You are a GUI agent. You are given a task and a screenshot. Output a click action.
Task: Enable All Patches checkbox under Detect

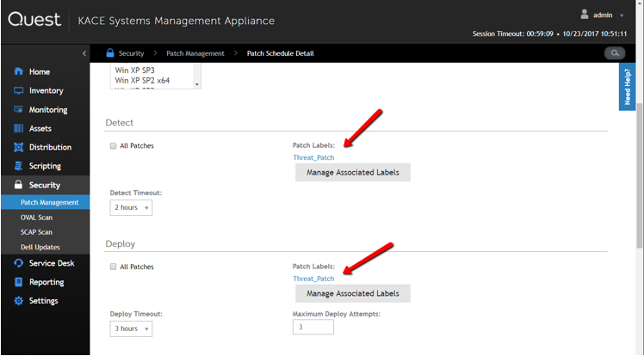coord(114,146)
